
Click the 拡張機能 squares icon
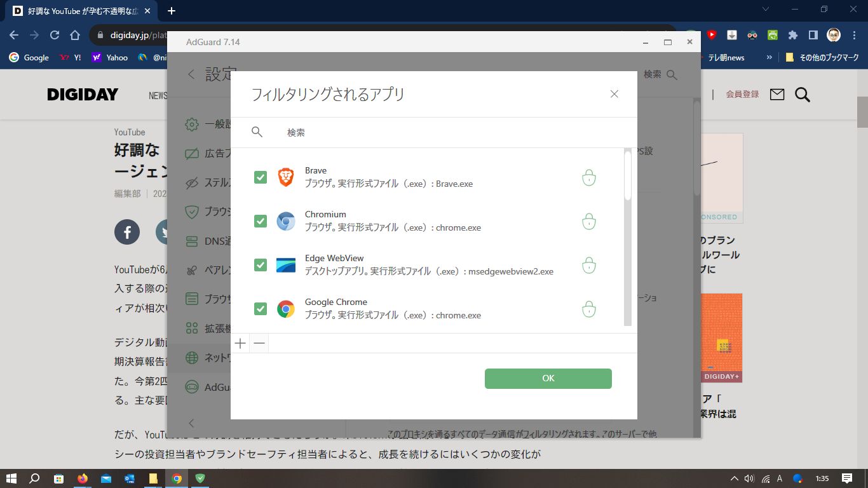tap(191, 327)
